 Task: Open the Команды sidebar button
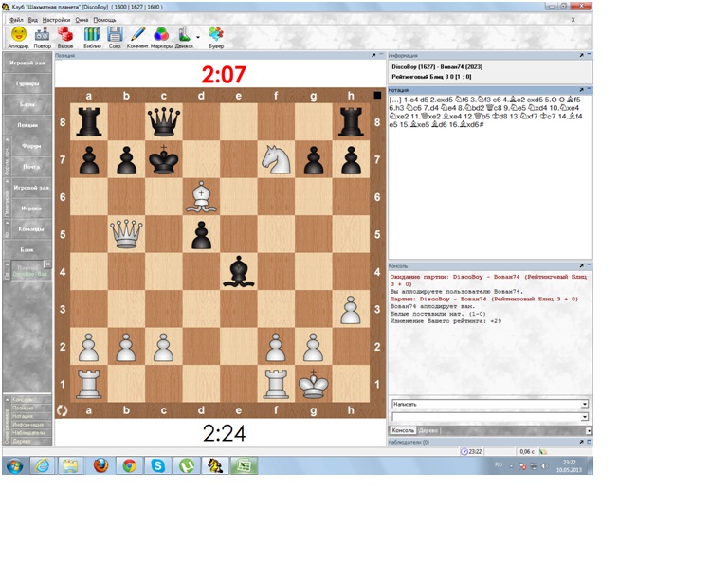click(31, 228)
